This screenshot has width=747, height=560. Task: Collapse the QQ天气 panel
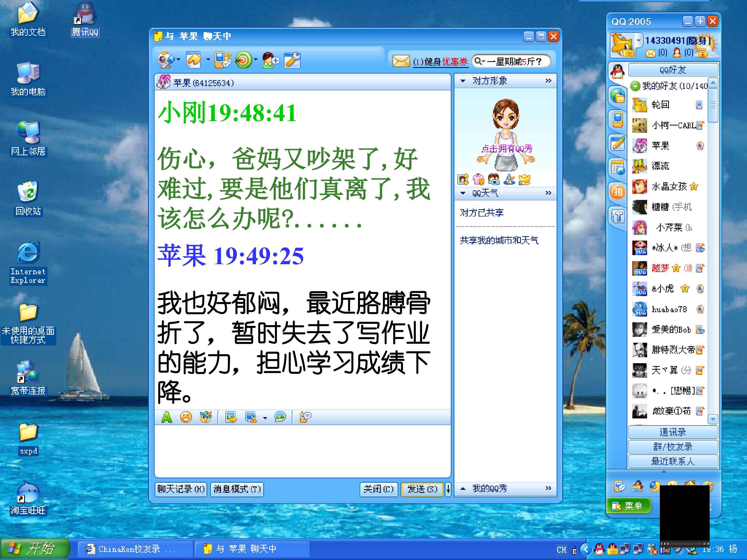pos(463,193)
